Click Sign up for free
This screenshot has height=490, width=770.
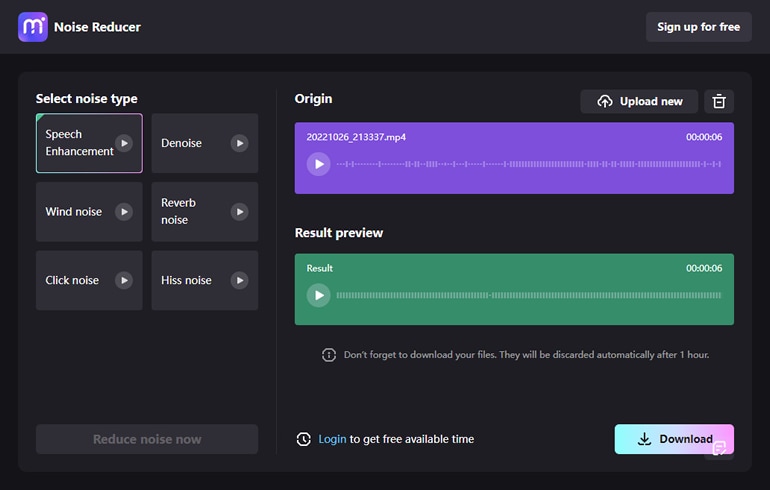[698, 27]
